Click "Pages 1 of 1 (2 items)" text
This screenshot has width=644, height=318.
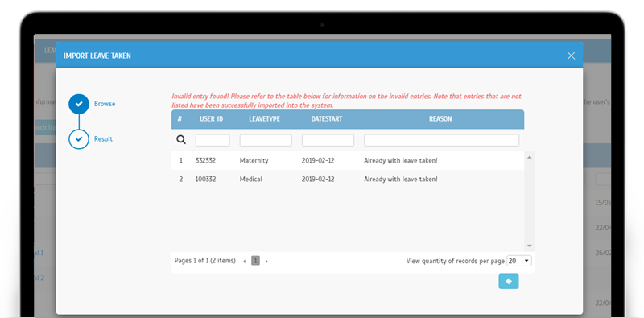click(205, 261)
